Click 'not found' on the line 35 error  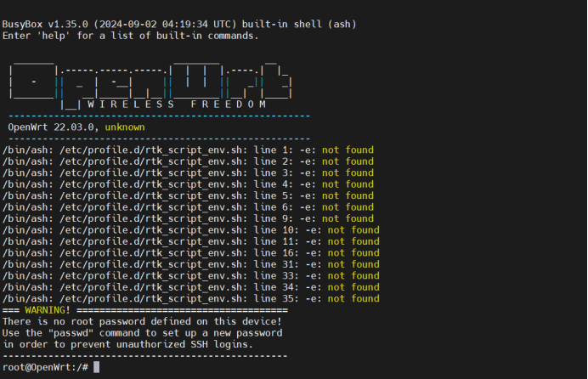click(x=353, y=298)
